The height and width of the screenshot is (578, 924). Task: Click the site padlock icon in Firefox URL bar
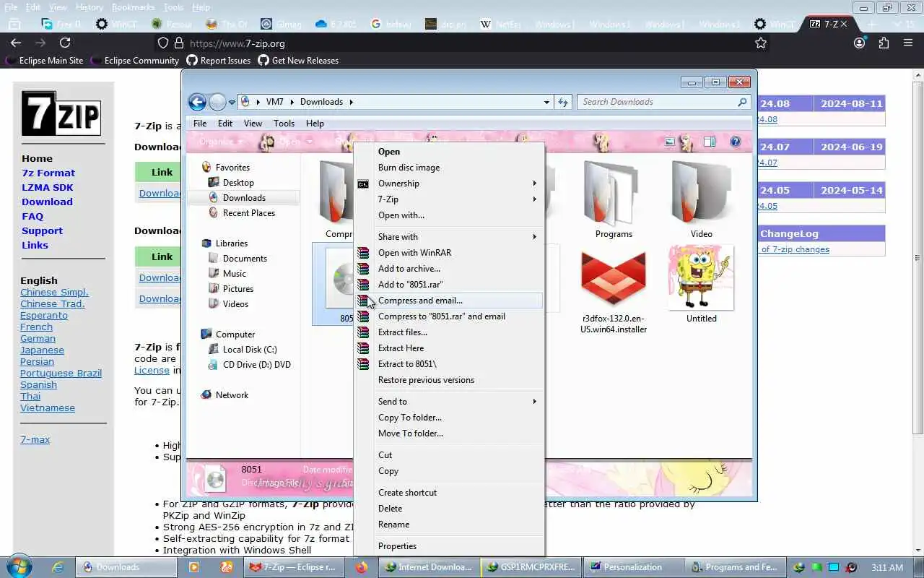(x=178, y=43)
